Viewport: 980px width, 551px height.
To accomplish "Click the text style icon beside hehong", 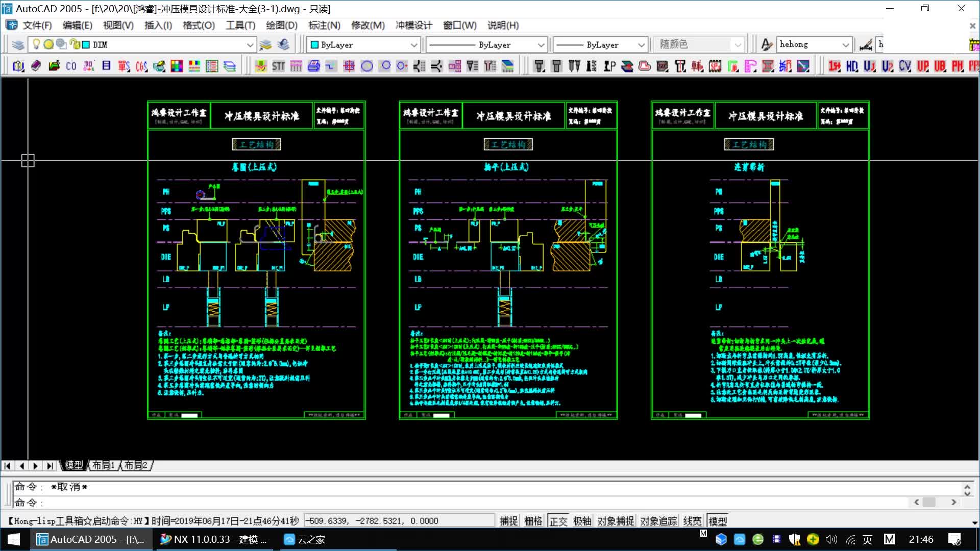I will [x=766, y=45].
